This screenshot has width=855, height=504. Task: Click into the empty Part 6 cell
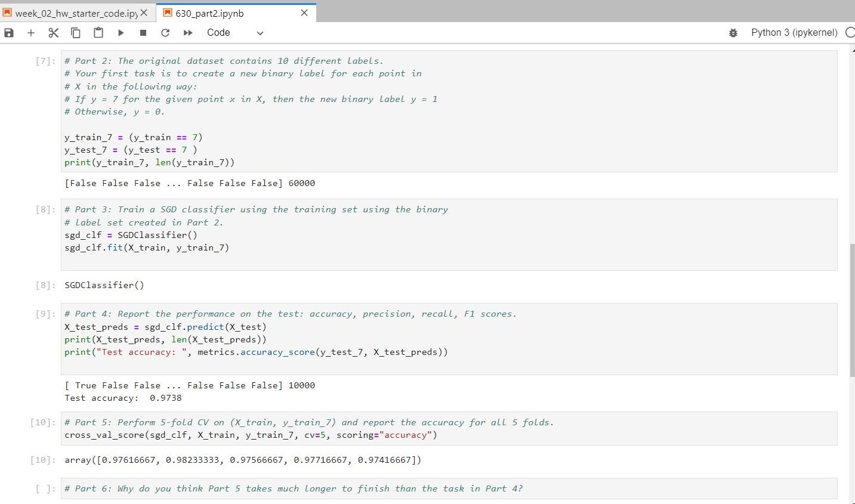click(449, 488)
